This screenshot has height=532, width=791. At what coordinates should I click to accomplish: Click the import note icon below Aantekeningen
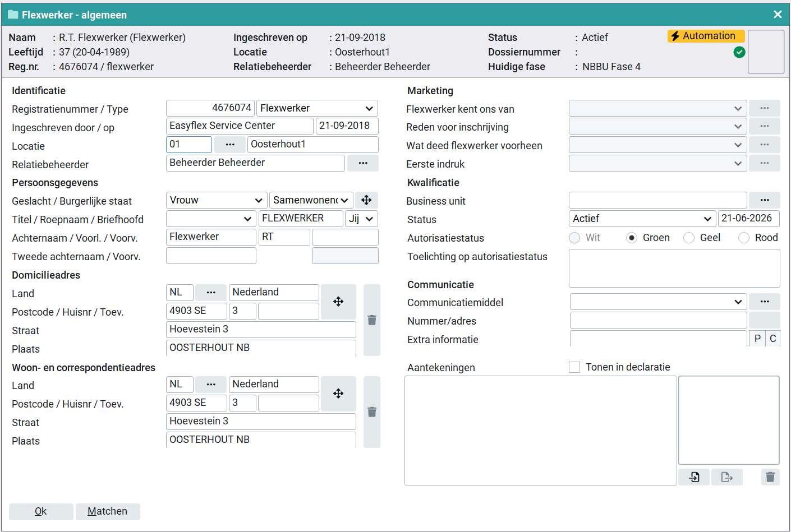tap(694, 477)
